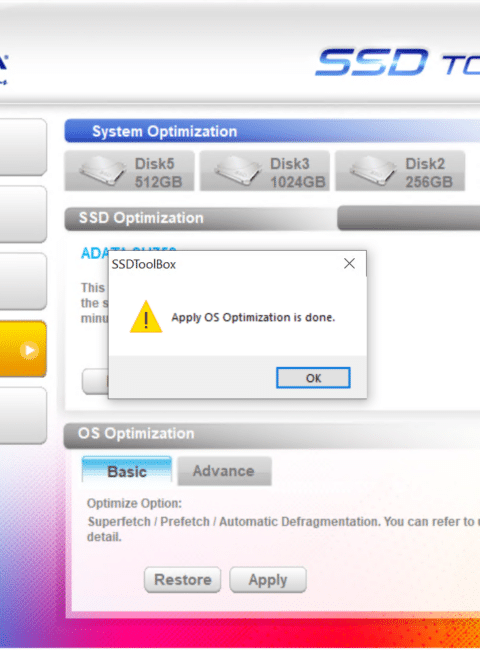Click the Disk2 drive icon image
The height and width of the screenshot is (650, 480).
coord(373,170)
